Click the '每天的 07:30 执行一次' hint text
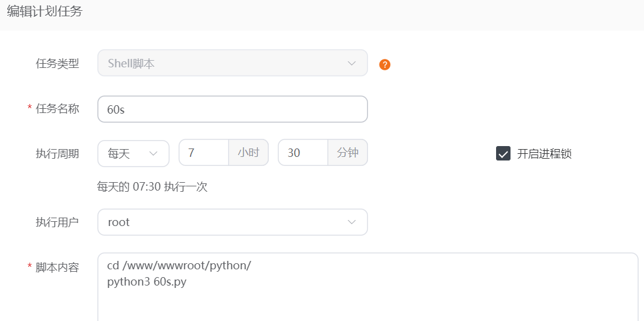 coord(152,187)
